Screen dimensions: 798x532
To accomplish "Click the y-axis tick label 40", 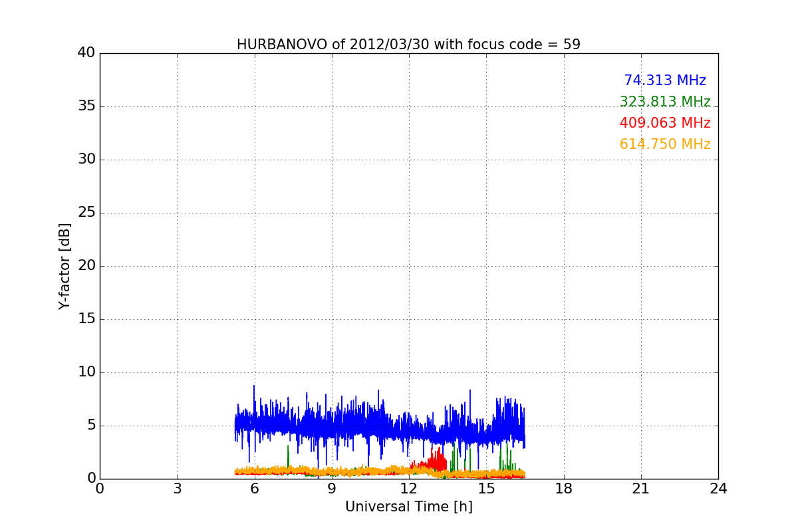I will pos(86,53).
